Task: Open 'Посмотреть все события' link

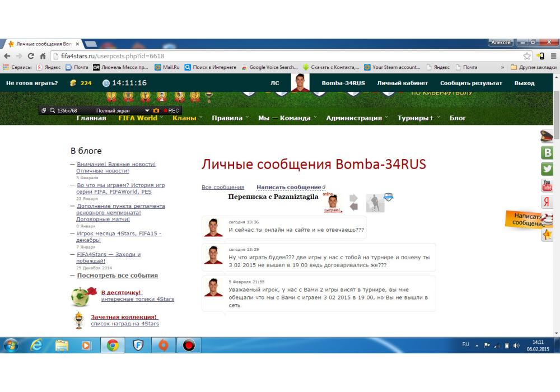Action: [x=117, y=276]
